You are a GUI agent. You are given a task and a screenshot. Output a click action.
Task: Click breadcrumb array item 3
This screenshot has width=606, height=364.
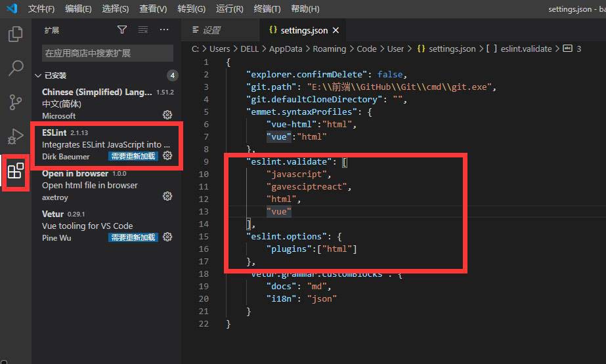[573, 49]
